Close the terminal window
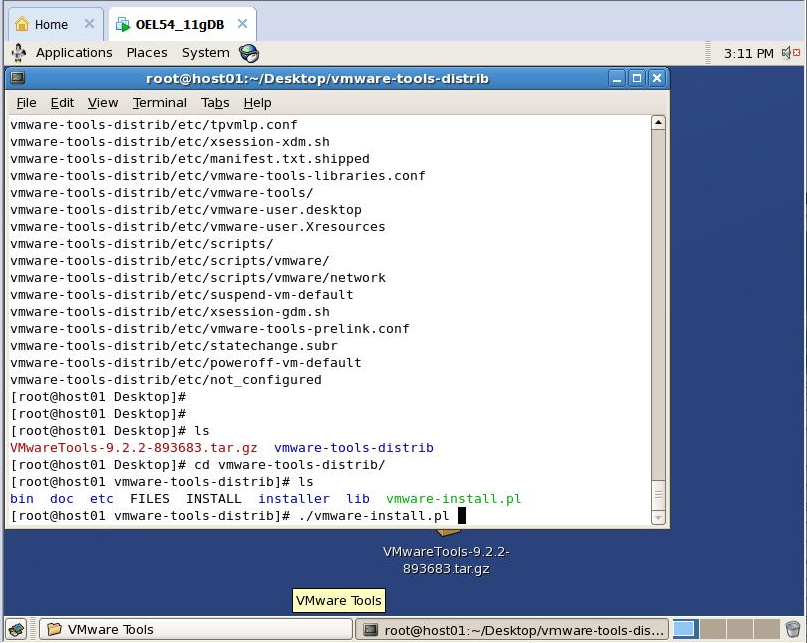The width and height of the screenshot is (807, 643). [x=657, y=79]
